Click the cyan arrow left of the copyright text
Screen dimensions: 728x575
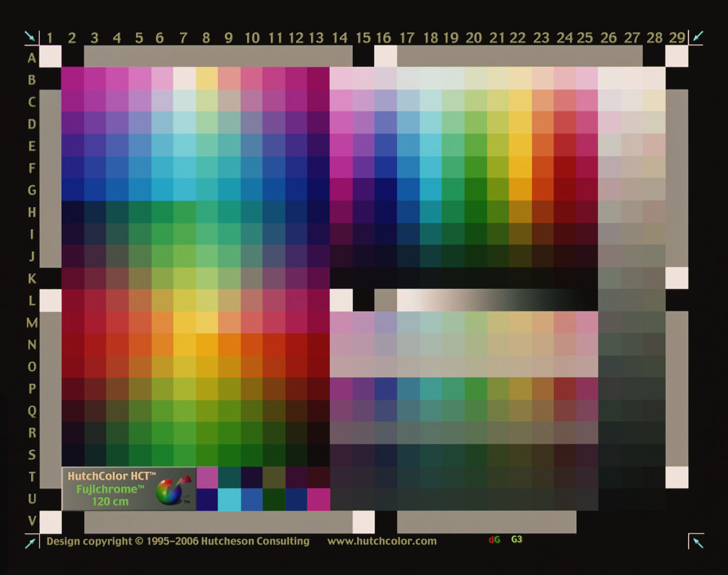(x=30, y=543)
